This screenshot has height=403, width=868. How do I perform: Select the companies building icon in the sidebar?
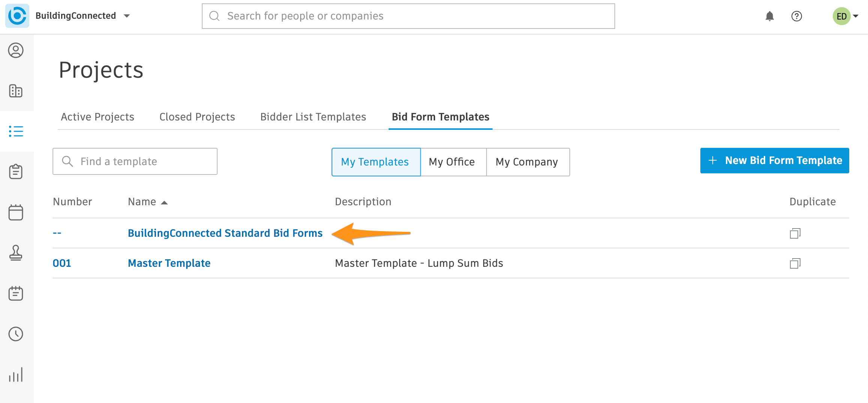(x=16, y=91)
